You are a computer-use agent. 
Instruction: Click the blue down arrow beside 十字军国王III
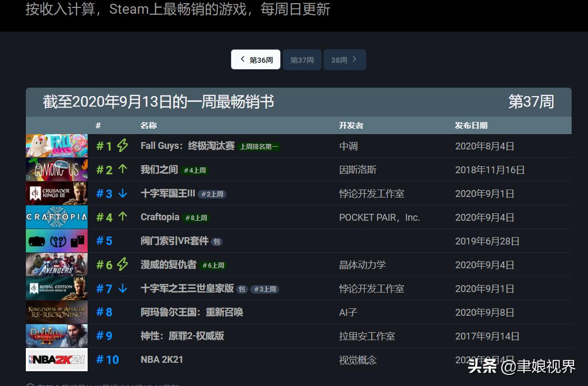(x=122, y=193)
